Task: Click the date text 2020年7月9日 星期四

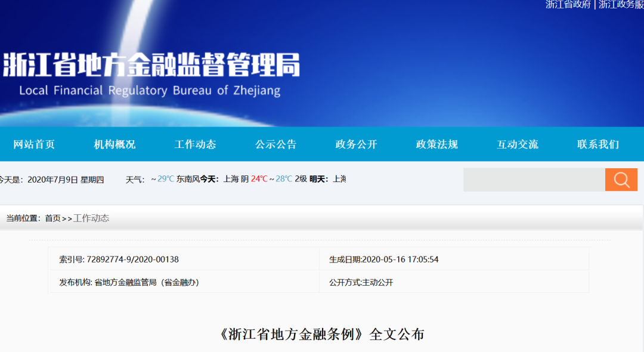Action: [66, 180]
